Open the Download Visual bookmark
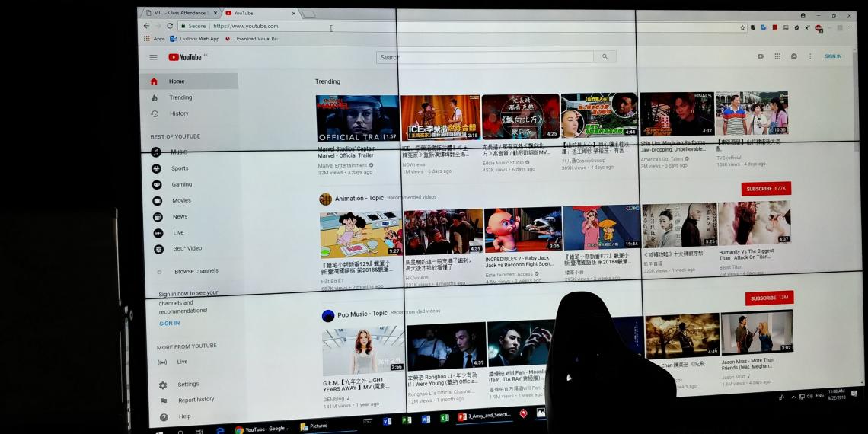This screenshot has height=434, width=868. (x=253, y=39)
